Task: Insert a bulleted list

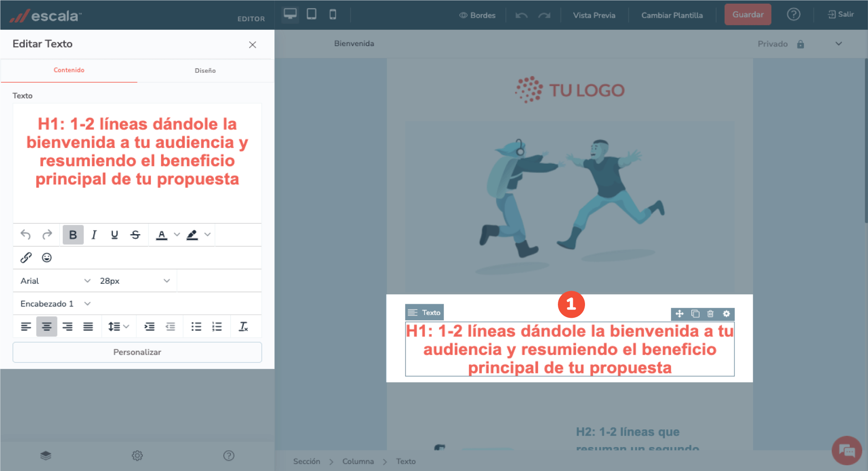Action: 196,326
